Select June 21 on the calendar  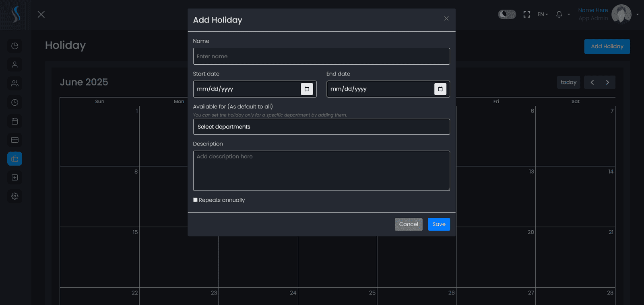click(576, 257)
